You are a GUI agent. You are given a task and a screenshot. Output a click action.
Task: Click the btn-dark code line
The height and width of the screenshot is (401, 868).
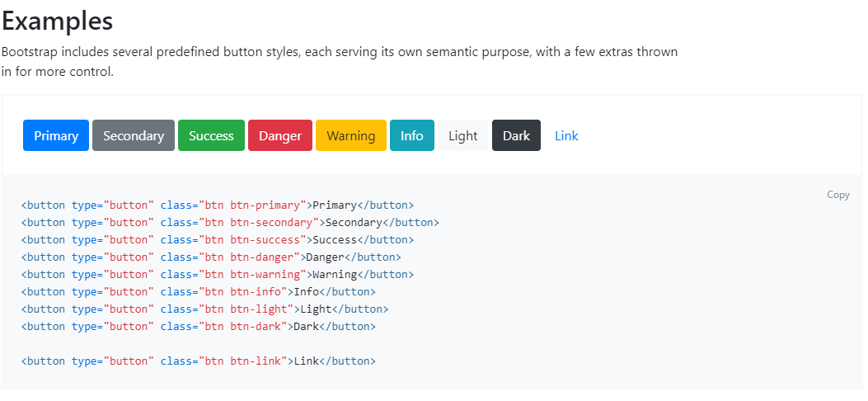click(198, 326)
